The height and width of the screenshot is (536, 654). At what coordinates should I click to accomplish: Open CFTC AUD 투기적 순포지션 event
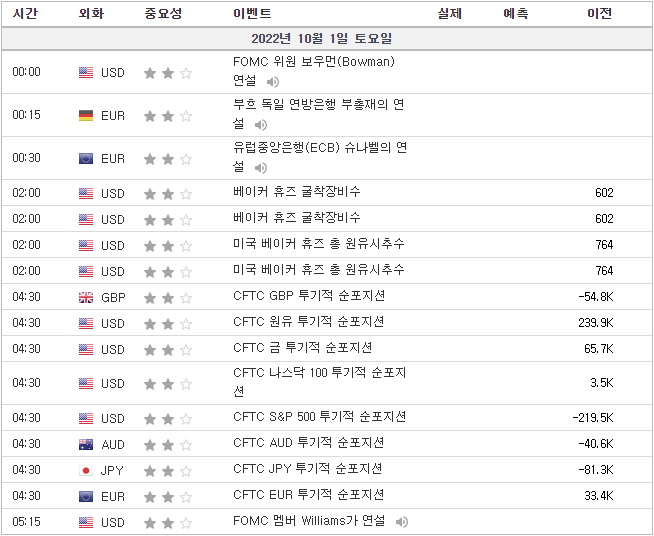click(309, 443)
